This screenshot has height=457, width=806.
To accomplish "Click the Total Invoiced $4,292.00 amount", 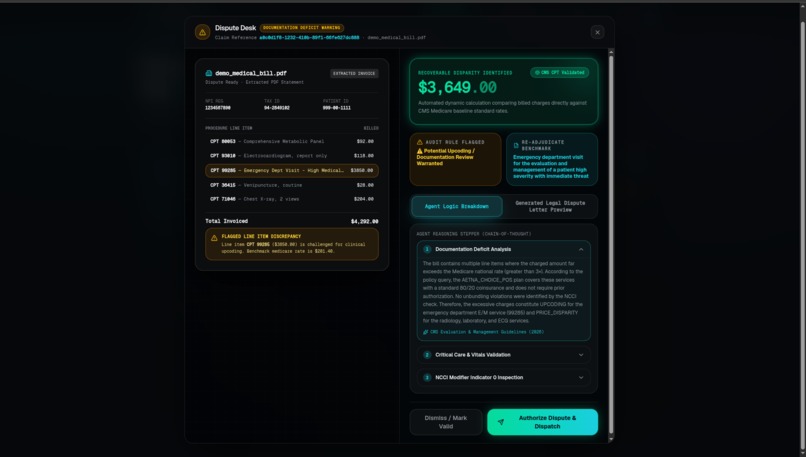I will (364, 222).
